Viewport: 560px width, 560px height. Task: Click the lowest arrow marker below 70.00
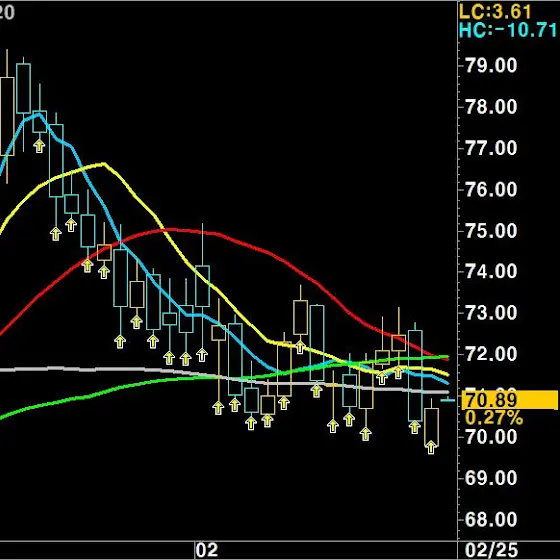click(431, 447)
